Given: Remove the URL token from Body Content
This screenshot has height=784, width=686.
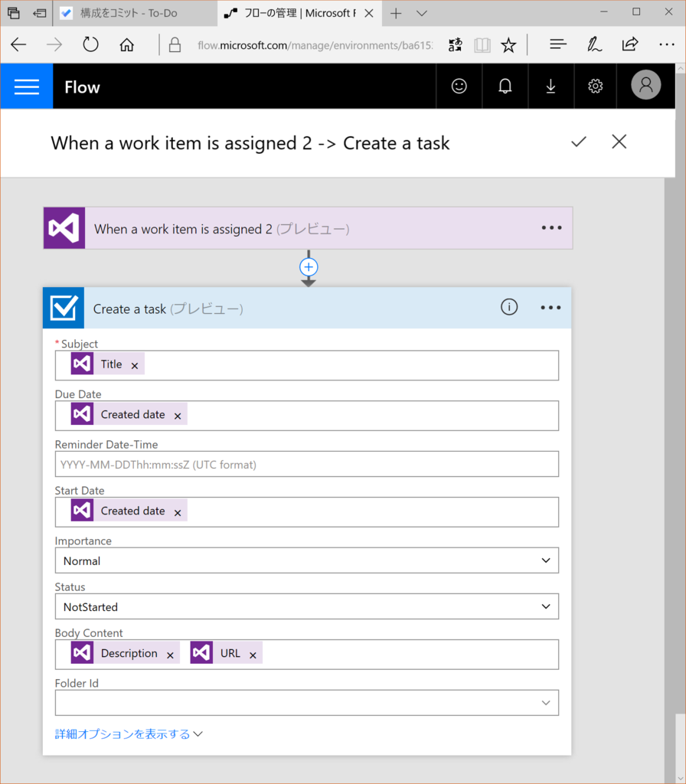Looking at the screenshot, I should [x=253, y=655].
